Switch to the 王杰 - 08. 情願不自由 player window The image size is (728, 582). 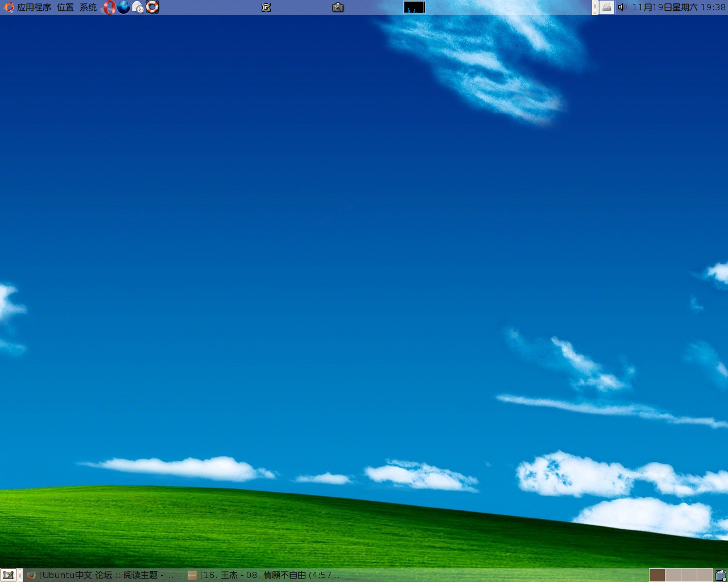click(264, 575)
